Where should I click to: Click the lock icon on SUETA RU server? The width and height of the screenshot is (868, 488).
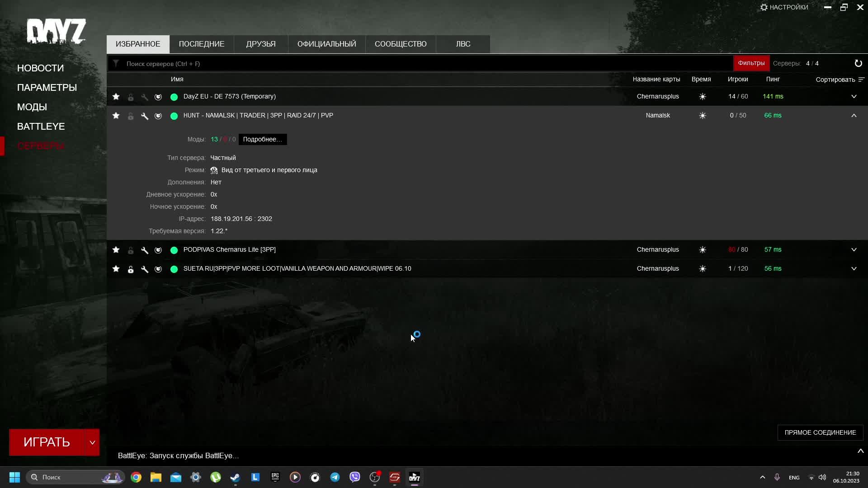(x=131, y=269)
